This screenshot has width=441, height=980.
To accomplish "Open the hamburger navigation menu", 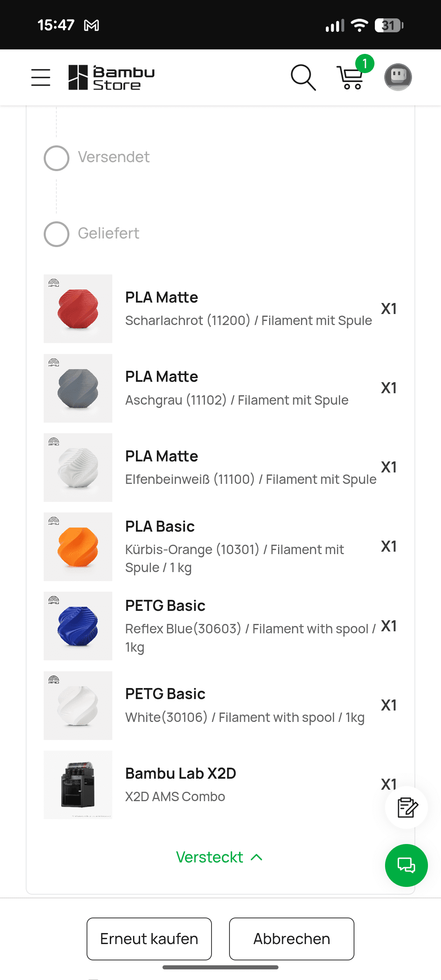I will pyautogui.click(x=41, y=77).
